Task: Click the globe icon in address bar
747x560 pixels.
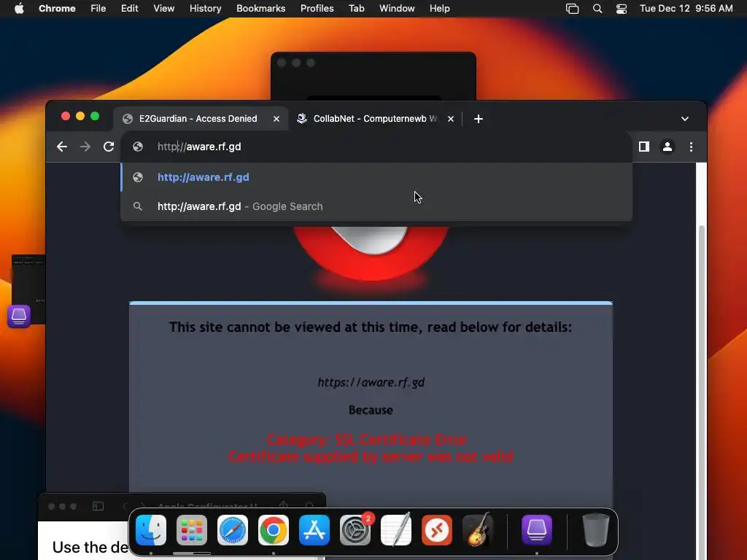Action: (138, 147)
